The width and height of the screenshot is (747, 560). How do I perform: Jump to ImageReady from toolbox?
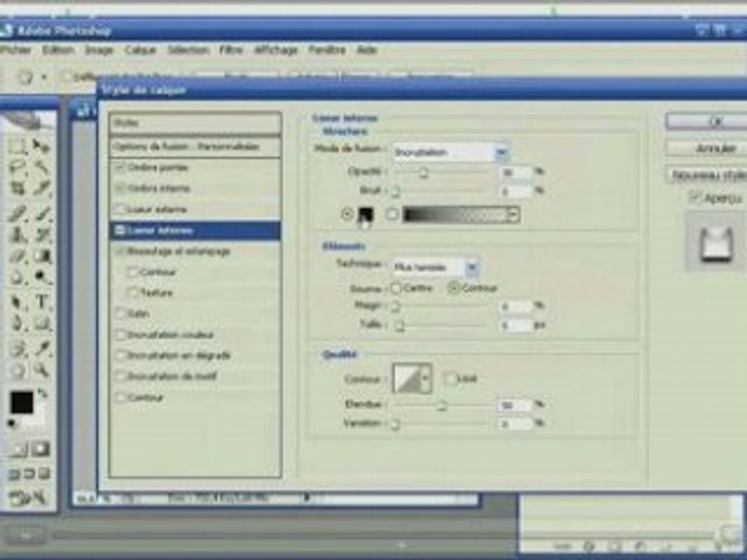[29, 498]
